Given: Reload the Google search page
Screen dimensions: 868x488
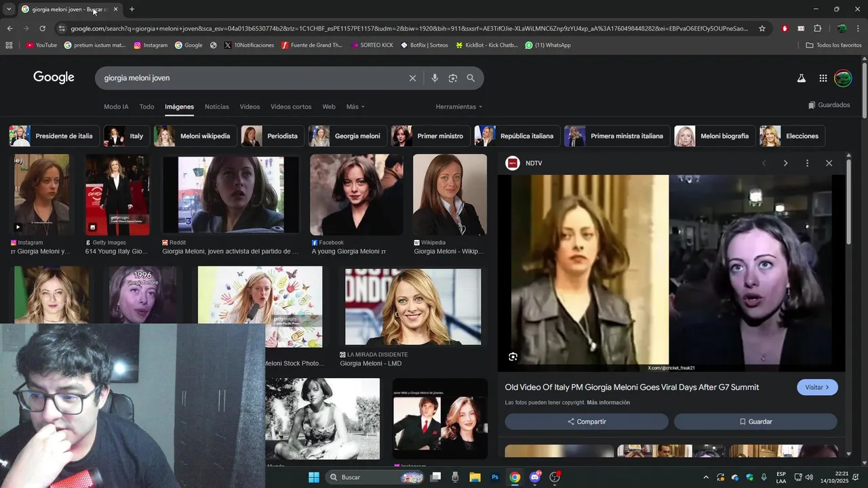Looking at the screenshot, I should [x=42, y=28].
